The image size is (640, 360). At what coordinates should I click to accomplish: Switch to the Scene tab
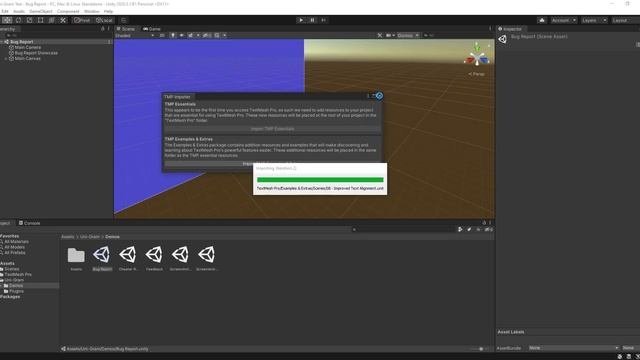[x=126, y=29]
